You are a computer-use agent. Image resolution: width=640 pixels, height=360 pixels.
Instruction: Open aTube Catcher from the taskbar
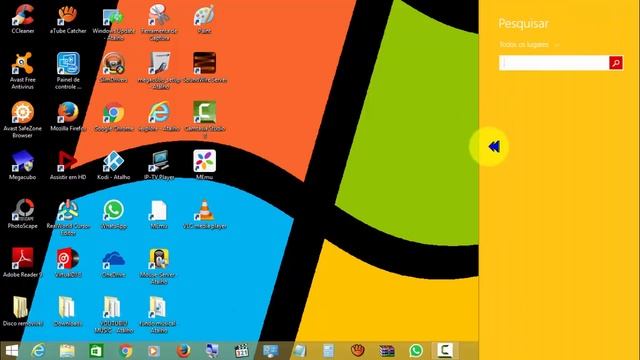(x=358, y=351)
